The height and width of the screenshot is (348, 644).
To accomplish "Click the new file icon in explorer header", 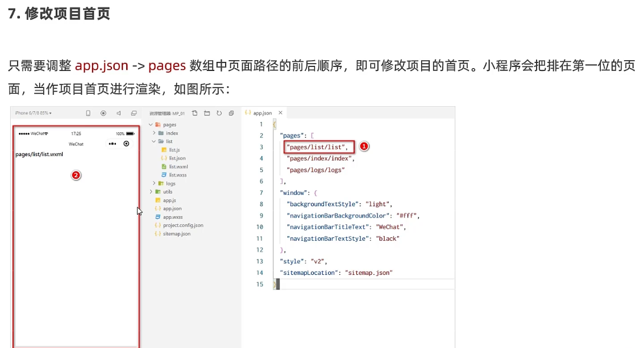I will [x=195, y=114].
